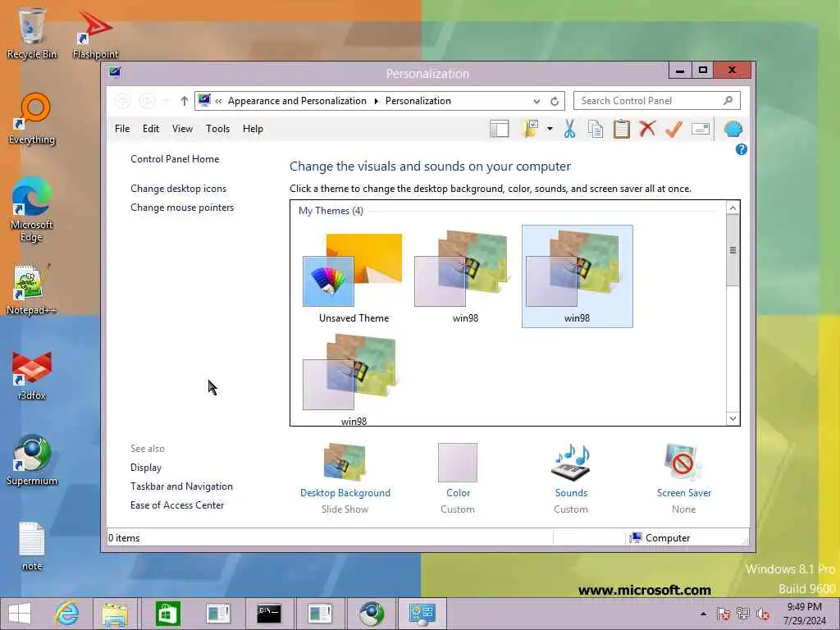The width and height of the screenshot is (840, 630).
Task: Open the Tools menu
Action: tap(217, 129)
